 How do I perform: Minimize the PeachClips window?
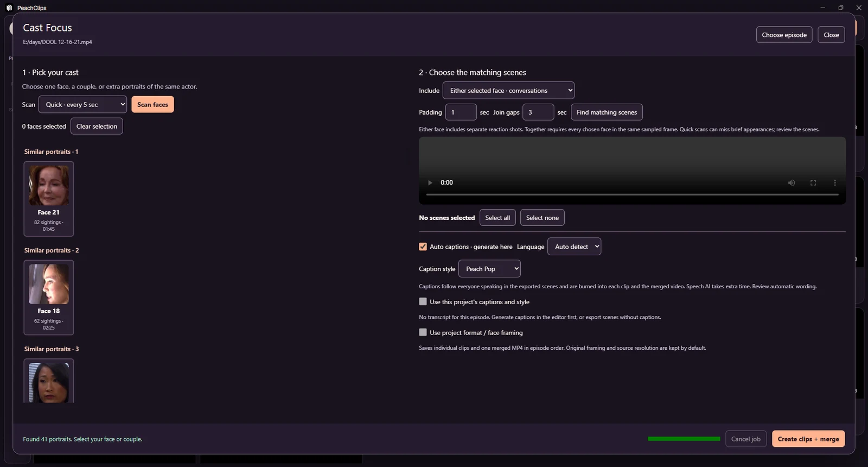(822, 8)
